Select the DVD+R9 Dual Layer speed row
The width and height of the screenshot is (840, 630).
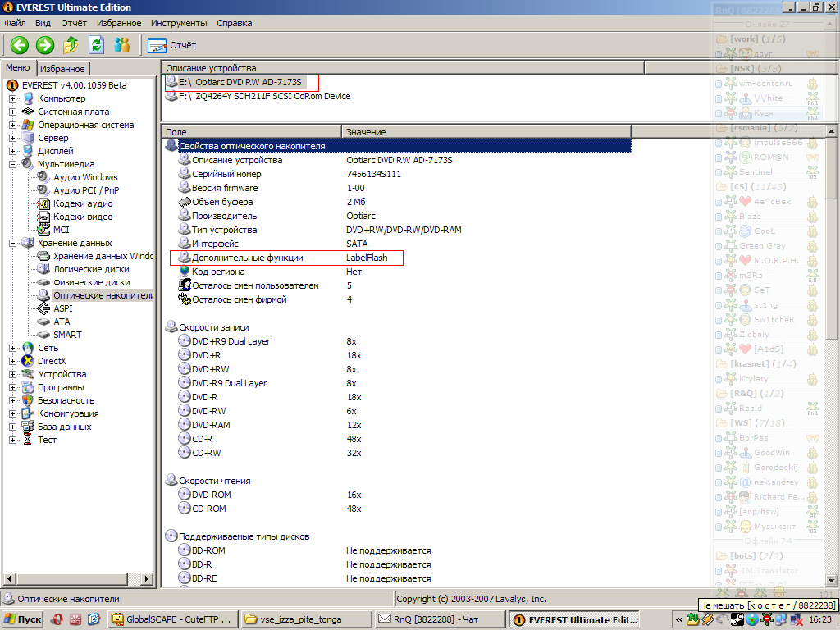coord(404,341)
